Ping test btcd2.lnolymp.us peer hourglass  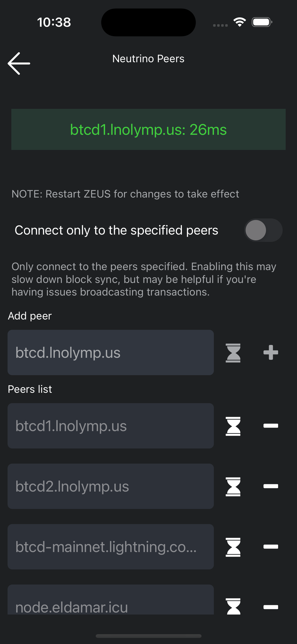tap(233, 487)
